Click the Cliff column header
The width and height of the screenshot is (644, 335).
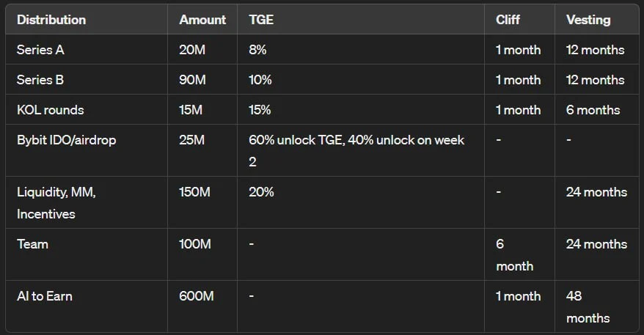508,20
